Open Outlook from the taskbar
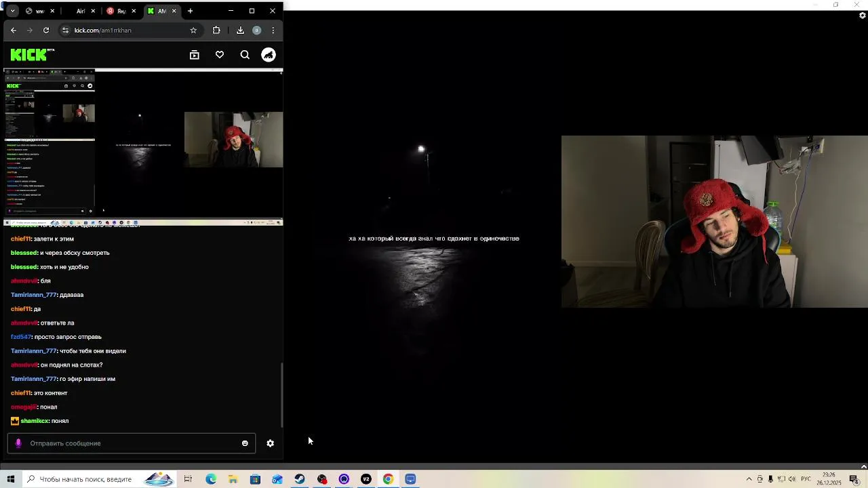This screenshot has height=488, width=868. (x=277, y=479)
